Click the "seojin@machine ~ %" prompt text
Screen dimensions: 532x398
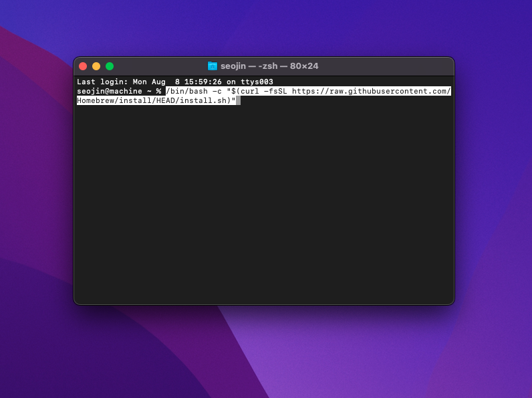click(x=119, y=92)
